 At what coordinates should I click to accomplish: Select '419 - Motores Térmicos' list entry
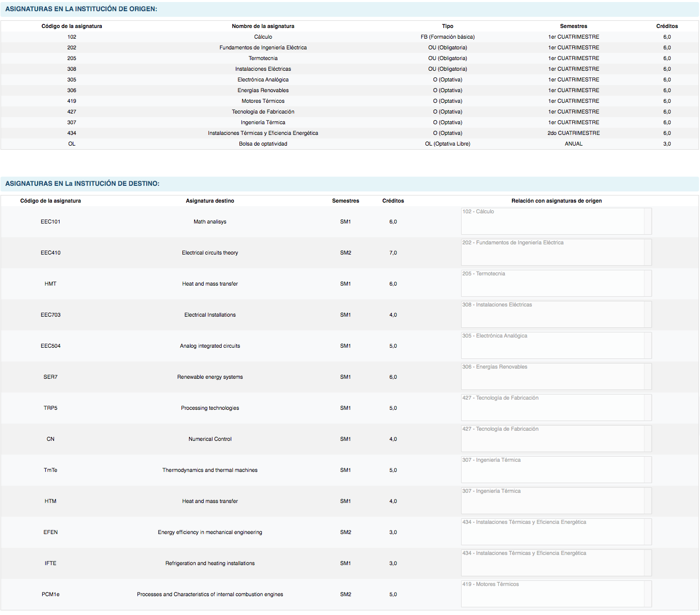[x=491, y=584]
